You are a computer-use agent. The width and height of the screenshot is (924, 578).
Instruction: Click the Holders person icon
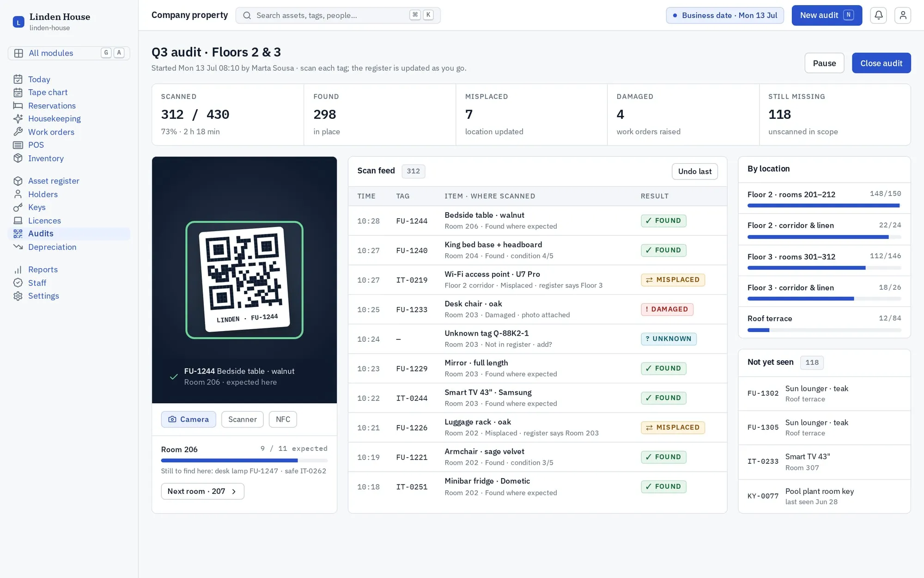[18, 194]
